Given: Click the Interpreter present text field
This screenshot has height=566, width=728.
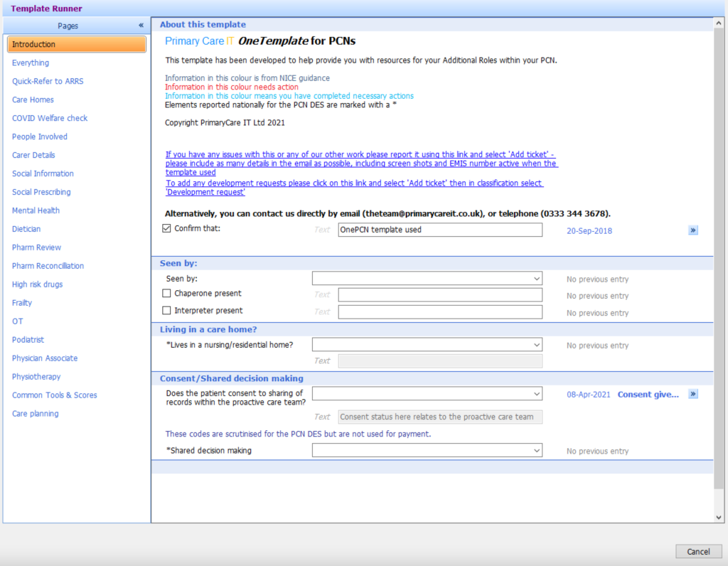Looking at the screenshot, I should tap(440, 312).
